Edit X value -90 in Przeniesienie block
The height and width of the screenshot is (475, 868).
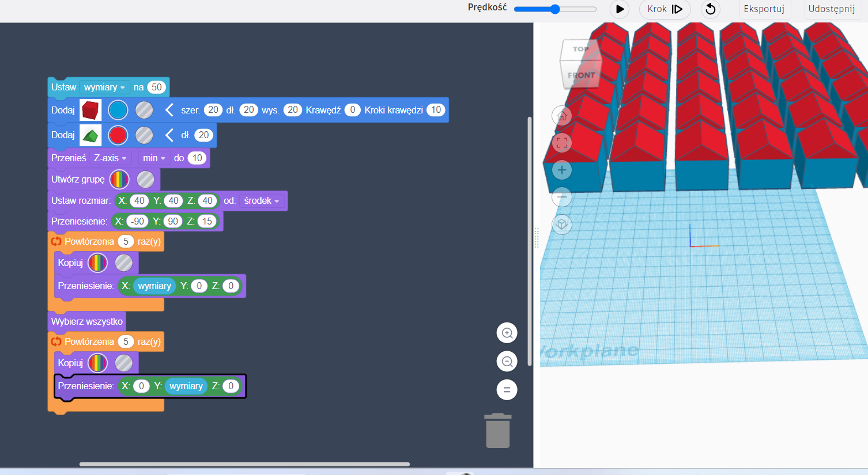[x=137, y=222]
